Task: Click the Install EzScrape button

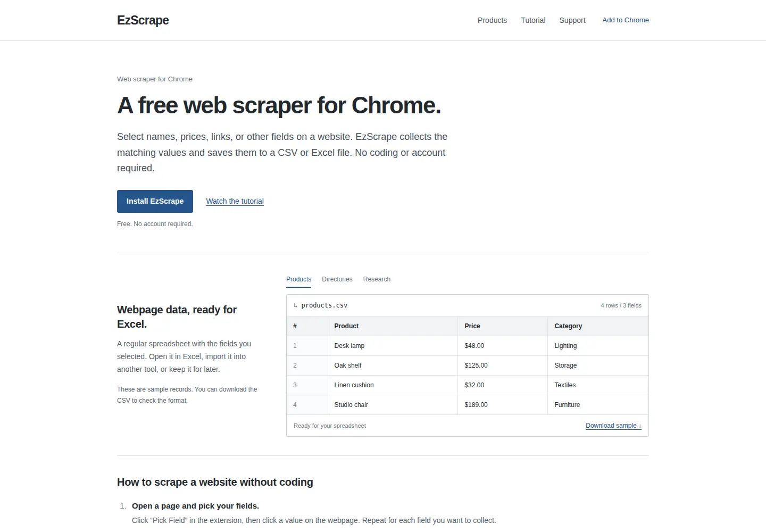Action: [x=155, y=201]
